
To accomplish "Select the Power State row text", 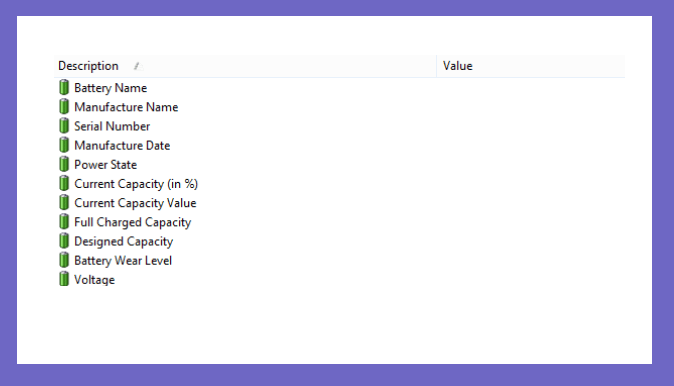I will click(105, 165).
